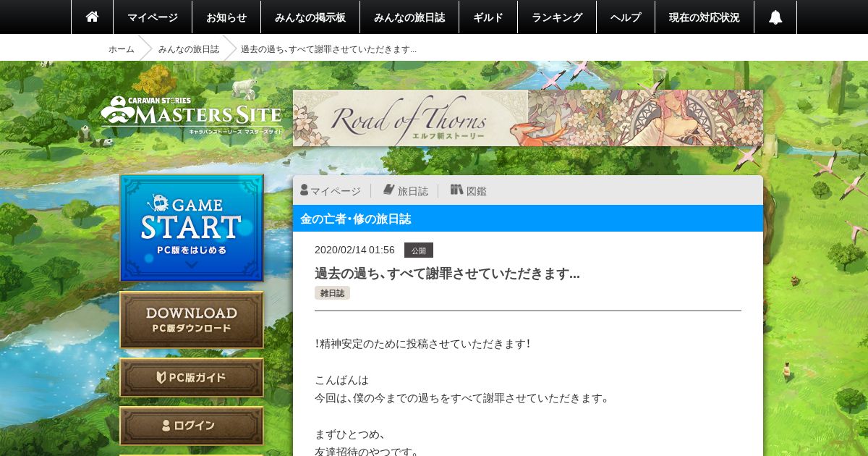Click the GAME START PC版 button
The width and height of the screenshot is (868, 456).
[x=192, y=228]
